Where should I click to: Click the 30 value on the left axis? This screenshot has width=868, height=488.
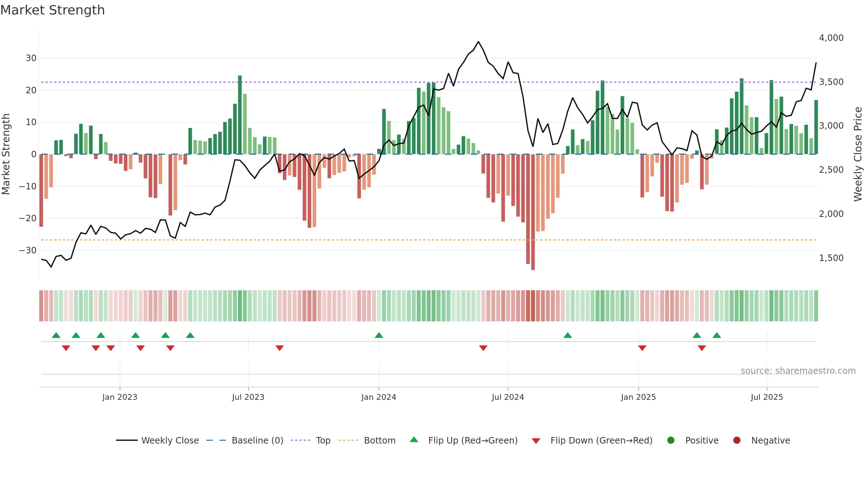coord(31,58)
